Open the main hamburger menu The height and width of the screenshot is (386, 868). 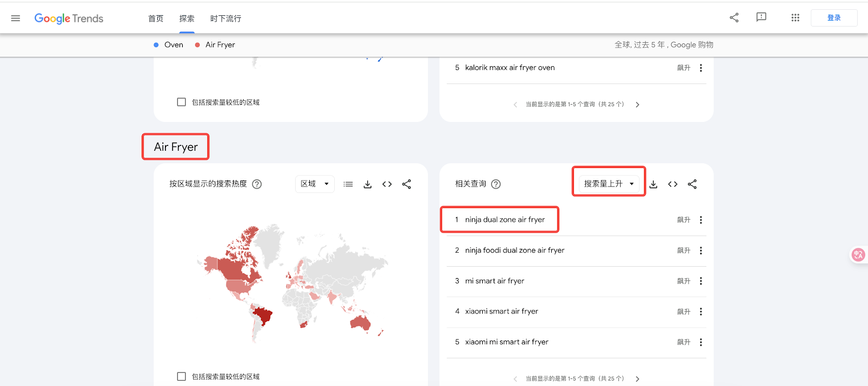[x=16, y=18]
